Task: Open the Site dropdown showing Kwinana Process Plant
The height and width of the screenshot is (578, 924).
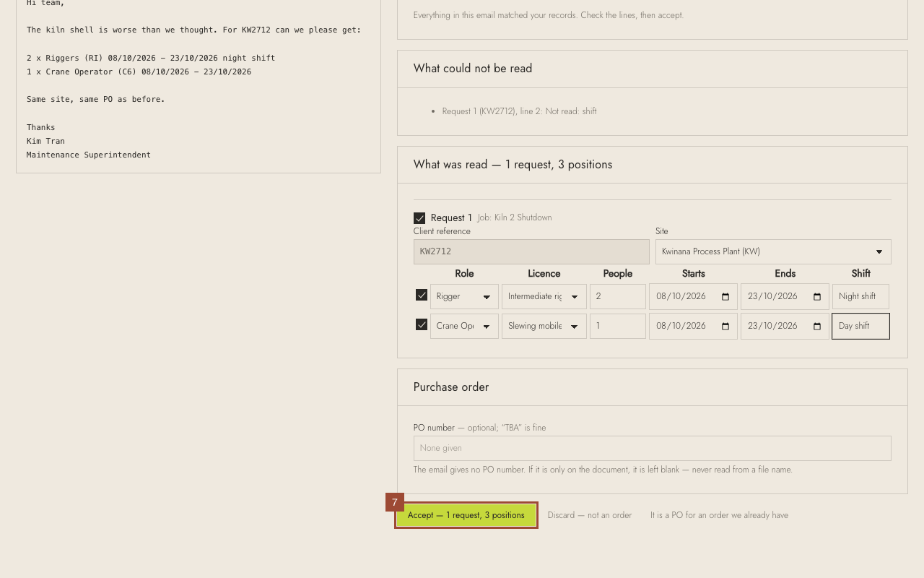Action: coord(773,251)
